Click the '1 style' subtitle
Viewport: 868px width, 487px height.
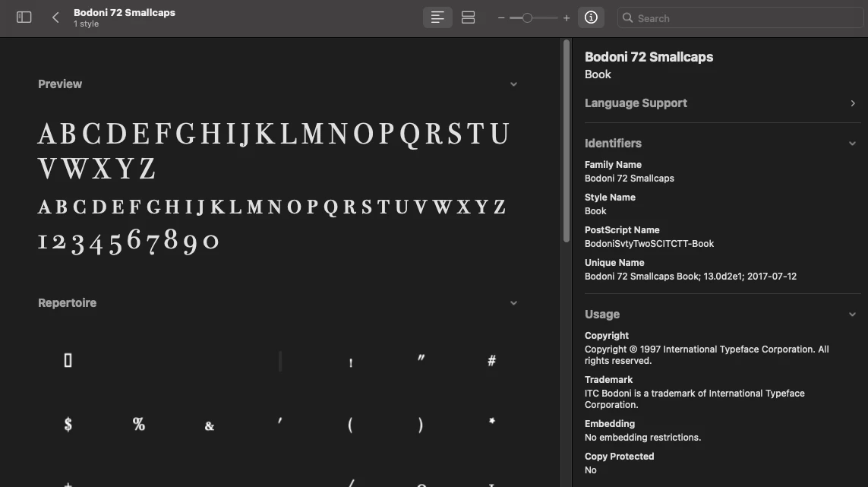87,24
